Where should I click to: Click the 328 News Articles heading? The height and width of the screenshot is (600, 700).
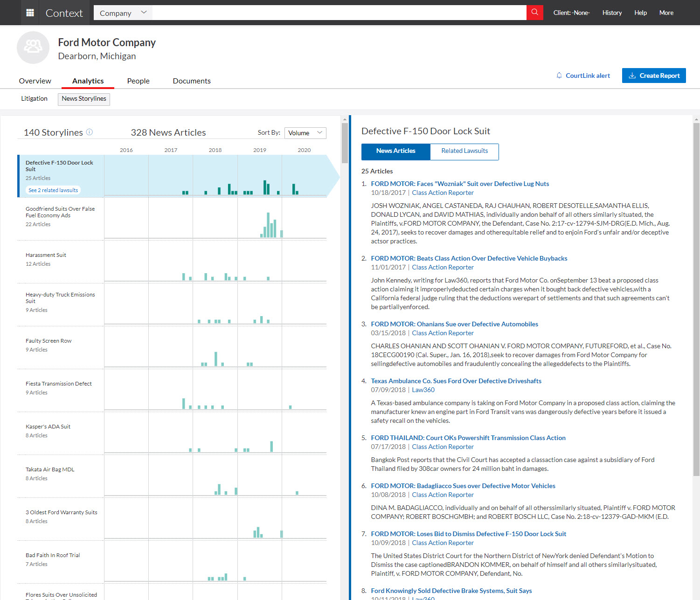(x=168, y=132)
